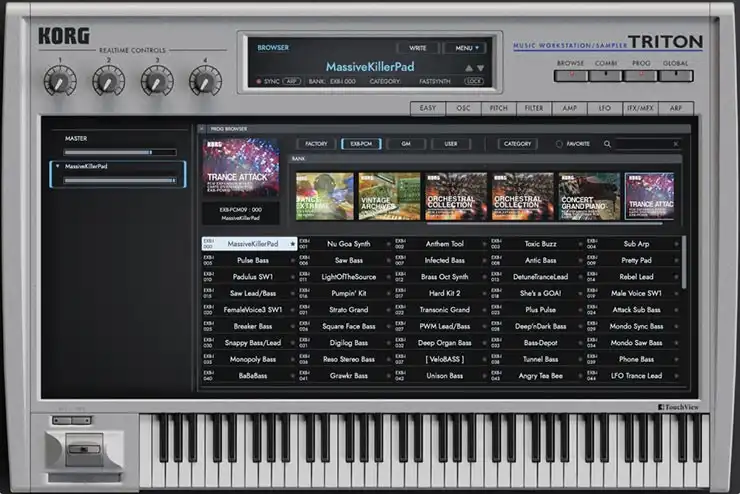This screenshot has height=494, width=740.
Task: Select the Vintage Archives bank cover
Action: coord(389,196)
